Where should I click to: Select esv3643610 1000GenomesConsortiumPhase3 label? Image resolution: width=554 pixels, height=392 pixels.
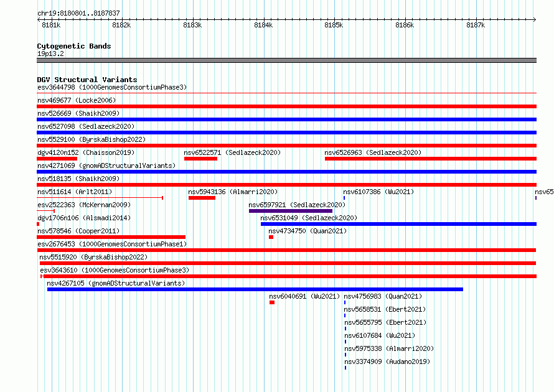click(115, 270)
